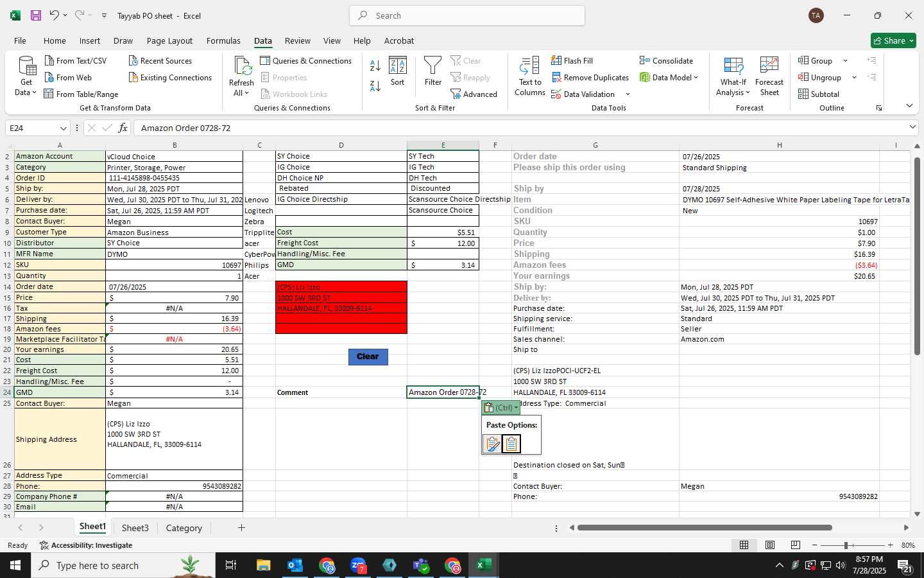This screenshot has width=924, height=578.
Task: Click Accessibility: Investigate in status bar
Action: coord(86,545)
